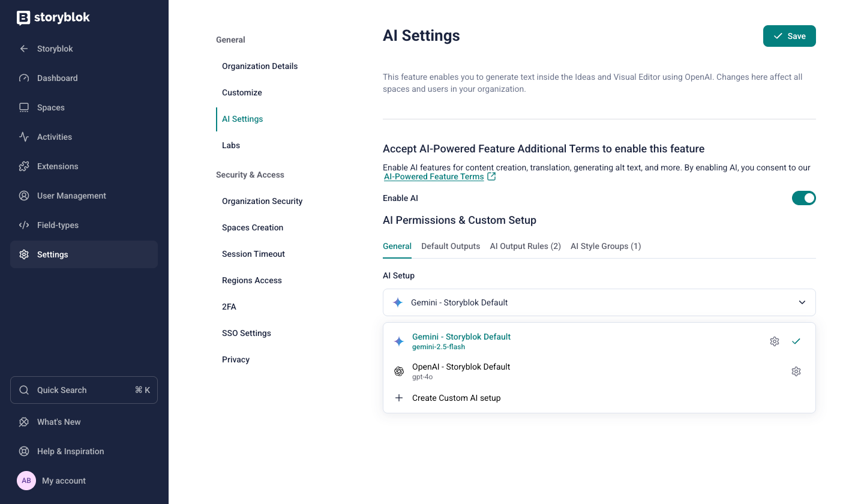The height and width of the screenshot is (504, 864).
Task: Click the external link icon beside Feature Terms
Action: point(491,176)
